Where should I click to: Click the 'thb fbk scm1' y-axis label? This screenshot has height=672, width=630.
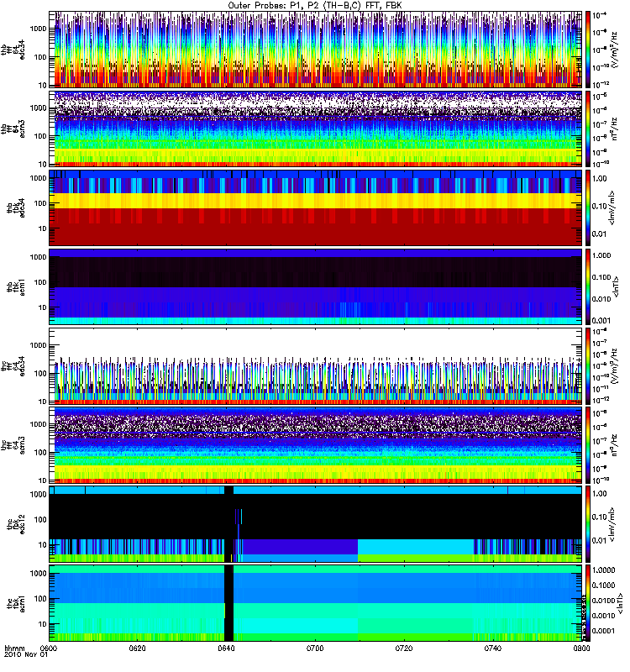[16, 286]
